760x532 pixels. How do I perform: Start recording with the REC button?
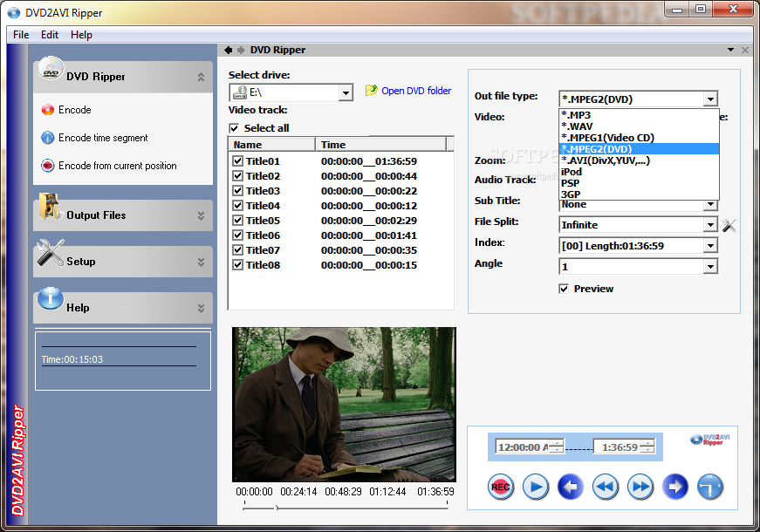(x=501, y=487)
